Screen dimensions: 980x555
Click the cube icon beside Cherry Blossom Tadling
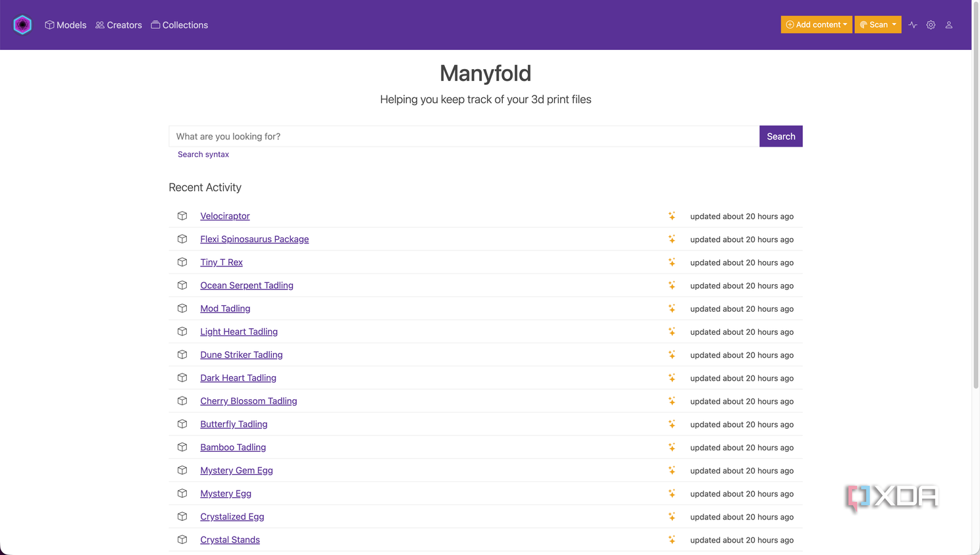(x=182, y=401)
